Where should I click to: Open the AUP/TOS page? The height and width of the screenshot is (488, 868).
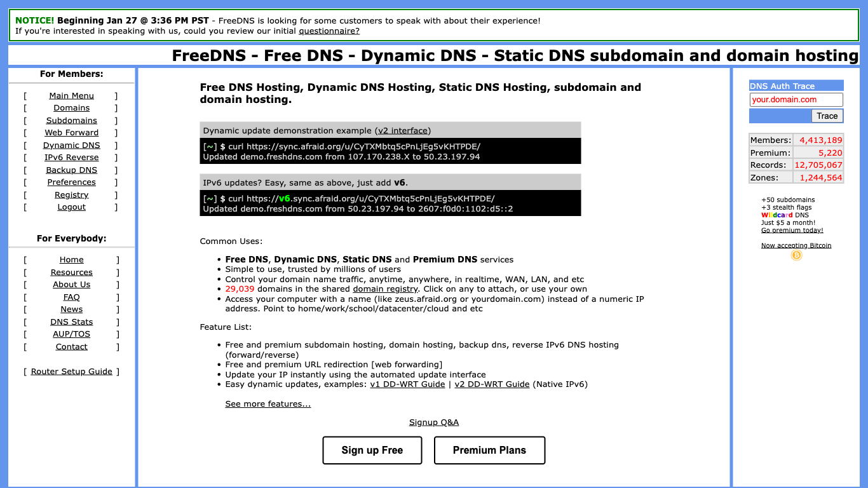click(x=71, y=334)
